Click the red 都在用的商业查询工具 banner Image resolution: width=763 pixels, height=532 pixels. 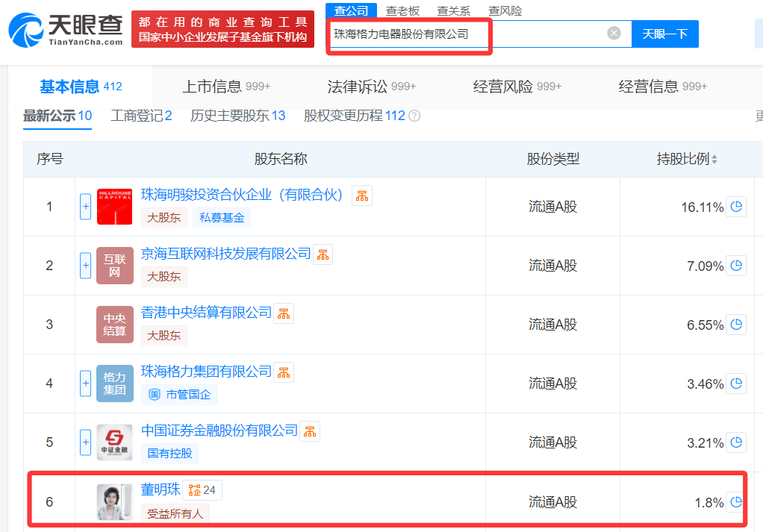[x=223, y=30]
